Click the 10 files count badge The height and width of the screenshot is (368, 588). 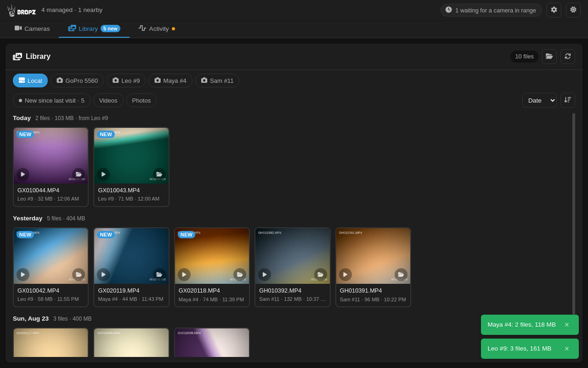524,57
